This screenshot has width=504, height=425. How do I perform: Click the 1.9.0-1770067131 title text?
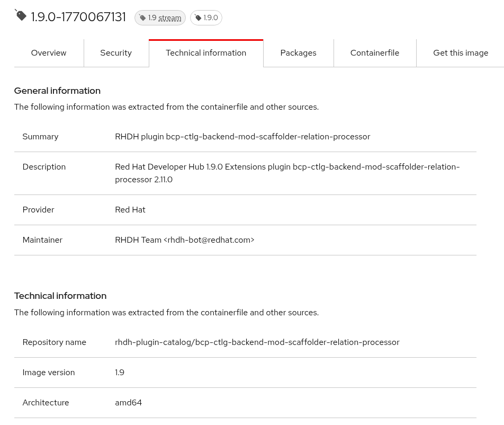[78, 17]
